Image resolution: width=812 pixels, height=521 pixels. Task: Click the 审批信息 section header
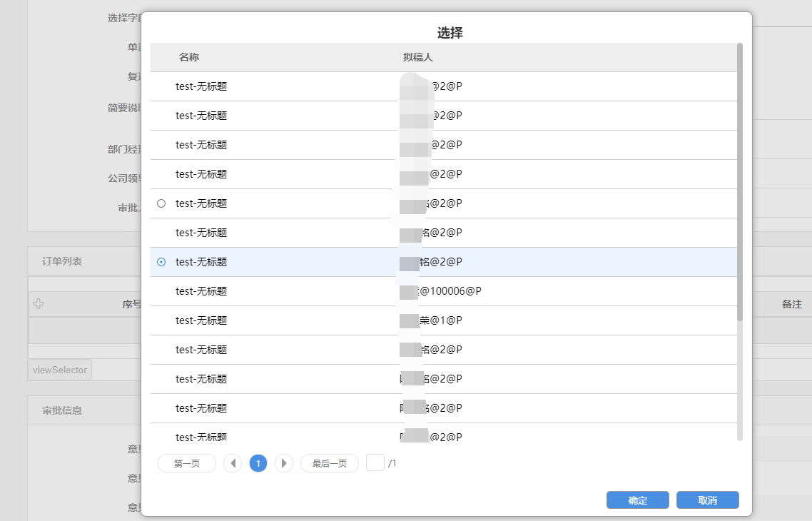click(62, 410)
